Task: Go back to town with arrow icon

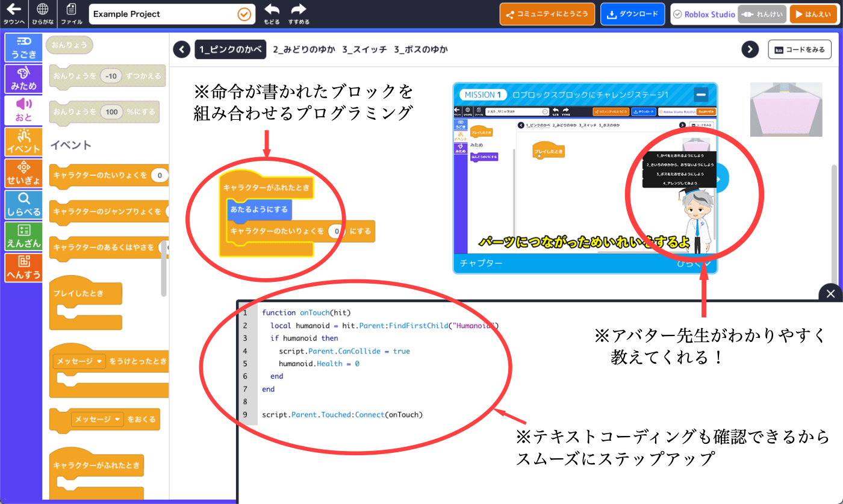Action: pyautogui.click(x=13, y=13)
